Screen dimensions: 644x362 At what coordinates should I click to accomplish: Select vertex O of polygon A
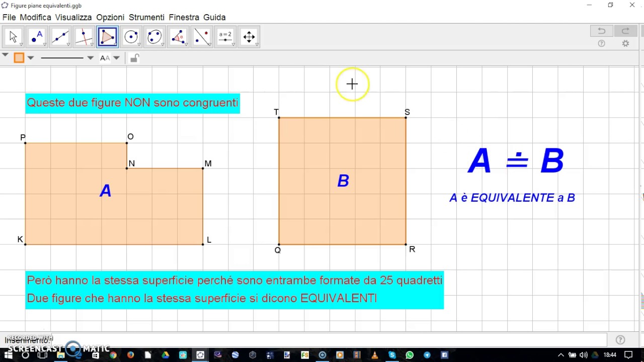point(127,143)
